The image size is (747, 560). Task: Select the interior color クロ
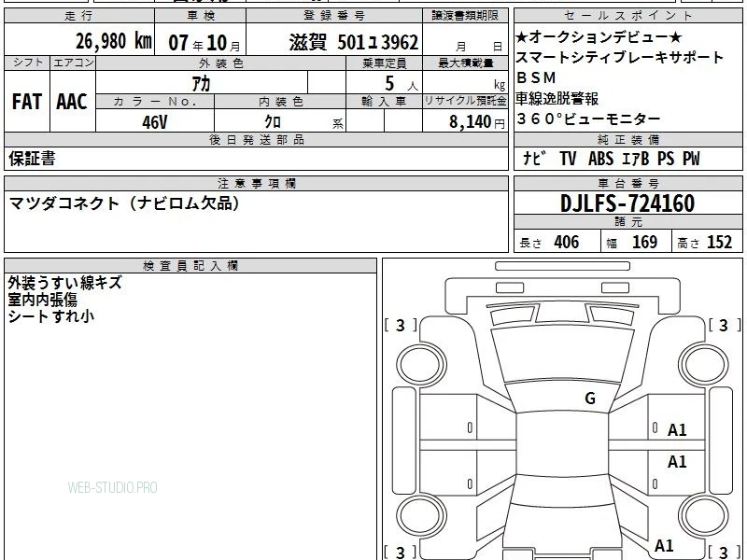(273, 122)
